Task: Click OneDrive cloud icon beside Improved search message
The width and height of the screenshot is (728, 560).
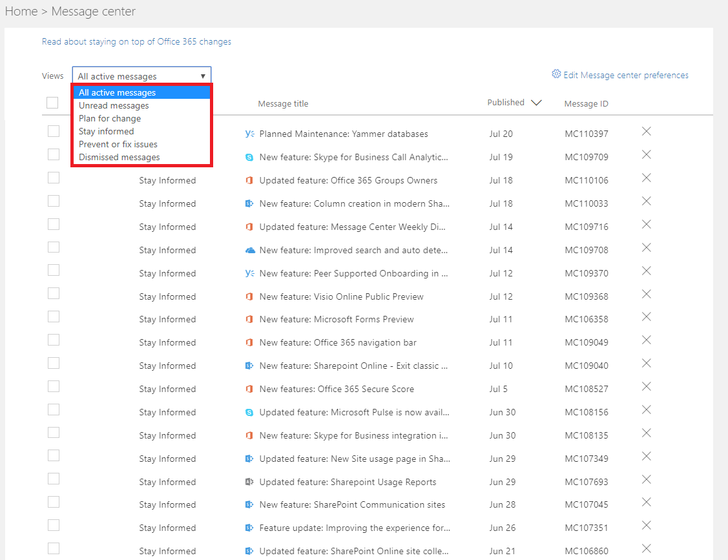Action: point(250,250)
